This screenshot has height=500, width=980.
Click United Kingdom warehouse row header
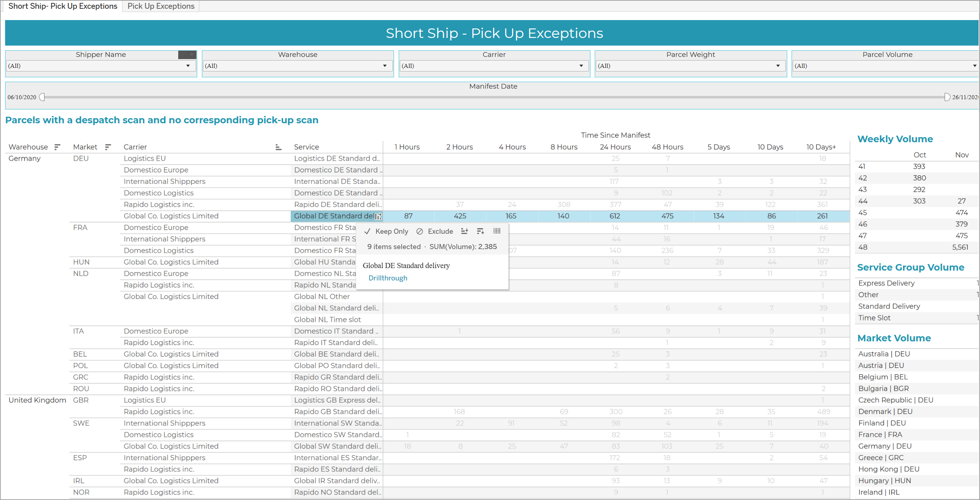pos(37,400)
